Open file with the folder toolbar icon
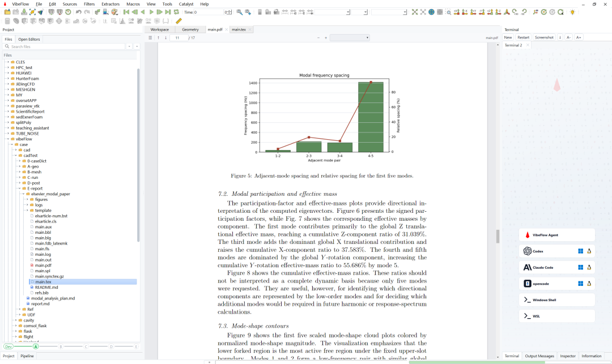 click(7, 12)
